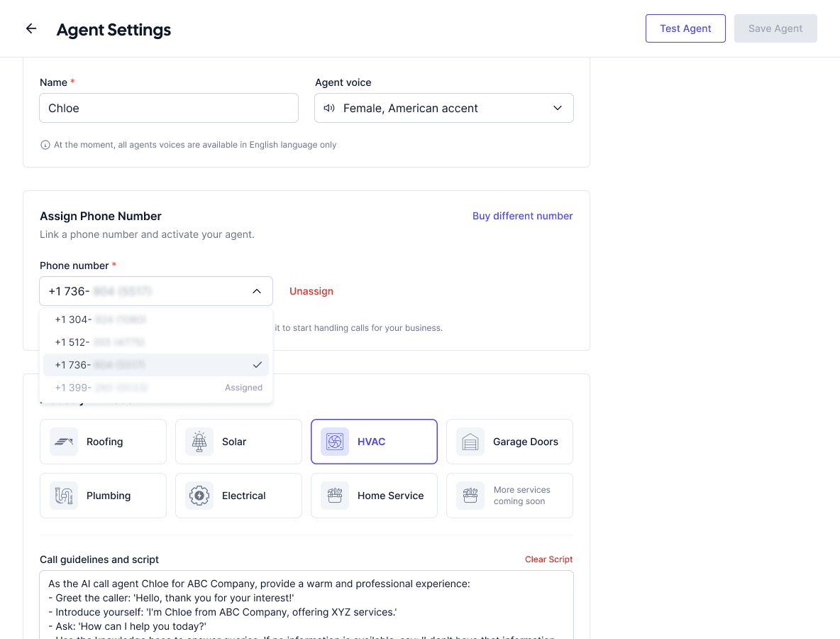Click the Solar panel icon

pos(199,442)
